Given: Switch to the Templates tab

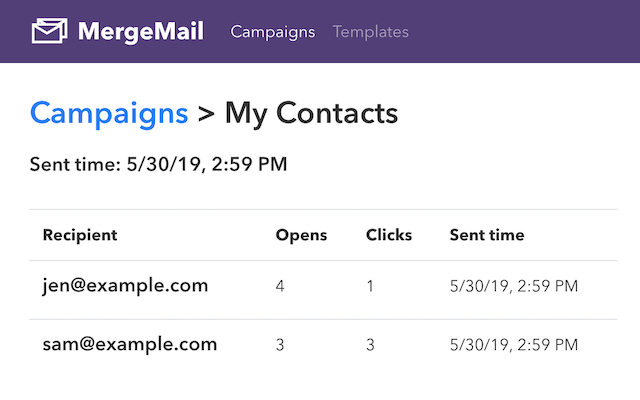Looking at the screenshot, I should 370,32.
